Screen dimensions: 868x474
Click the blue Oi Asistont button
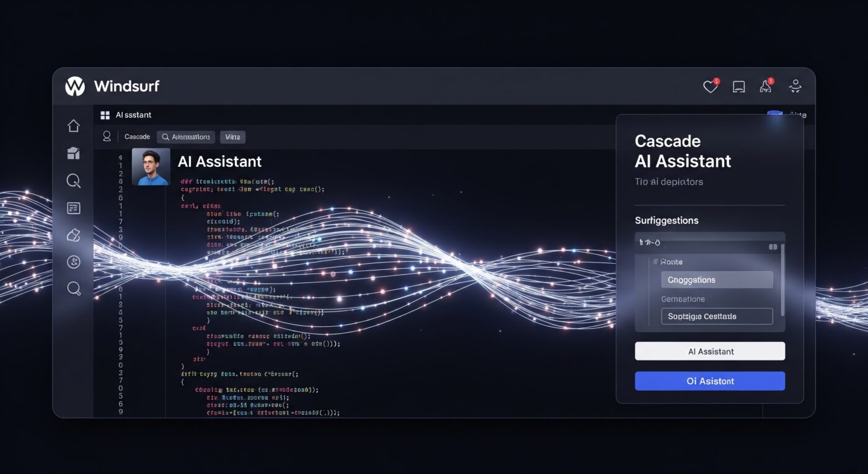710,381
